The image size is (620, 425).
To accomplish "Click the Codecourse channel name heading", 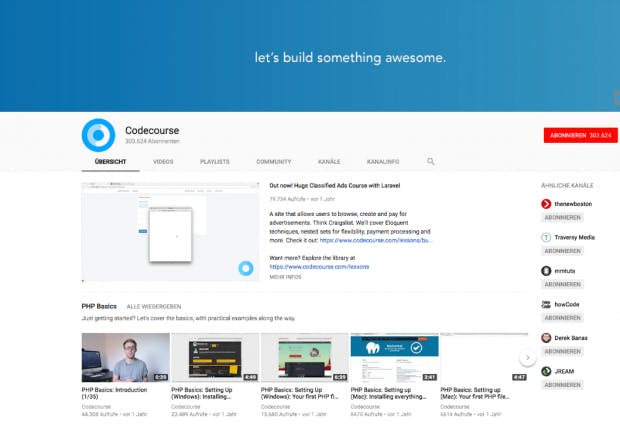I will (152, 130).
